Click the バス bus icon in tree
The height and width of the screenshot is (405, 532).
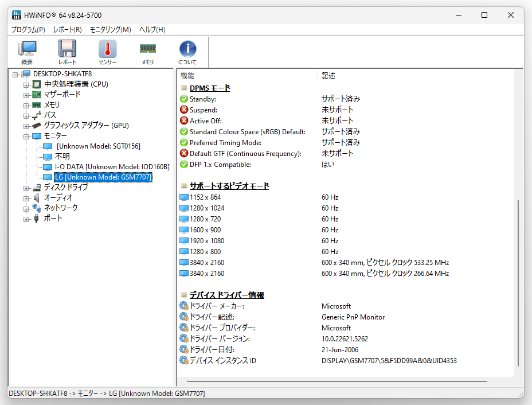point(37,115)
